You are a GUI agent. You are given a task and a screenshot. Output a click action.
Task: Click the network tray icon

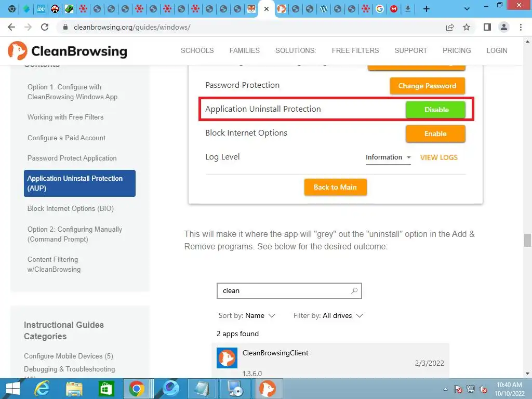point(471,389)
